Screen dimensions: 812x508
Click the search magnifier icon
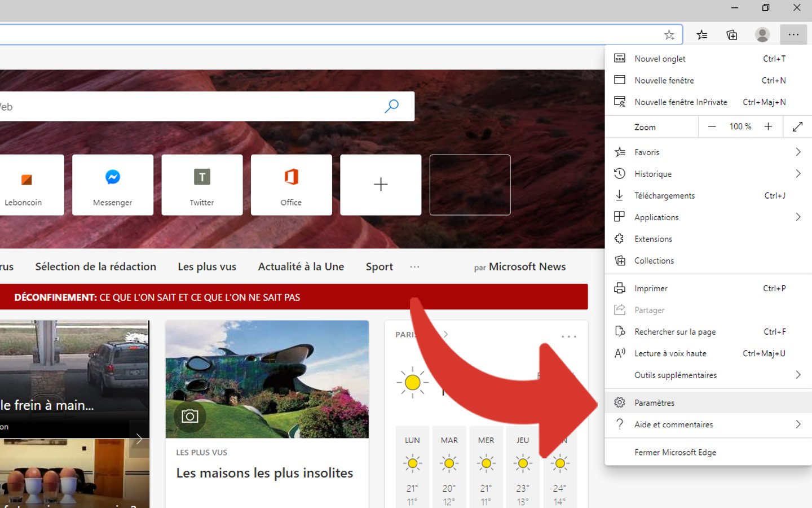pyautogui.click(x=391, y=106)
